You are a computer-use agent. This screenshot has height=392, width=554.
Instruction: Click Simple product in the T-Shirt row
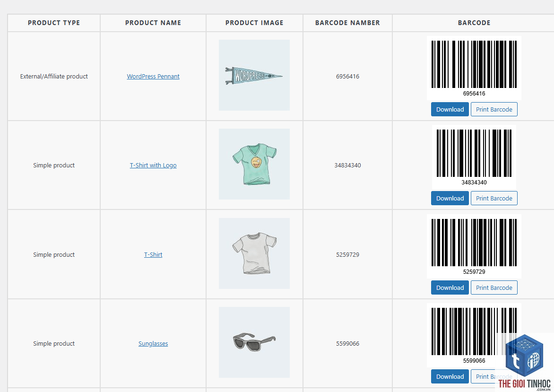click(54, 254)
